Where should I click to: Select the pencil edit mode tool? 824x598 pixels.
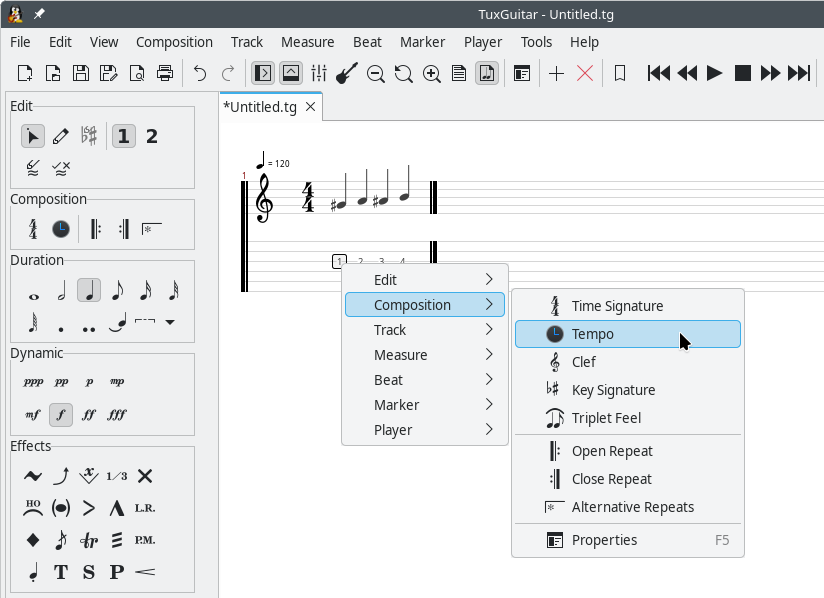pos(61,136)
